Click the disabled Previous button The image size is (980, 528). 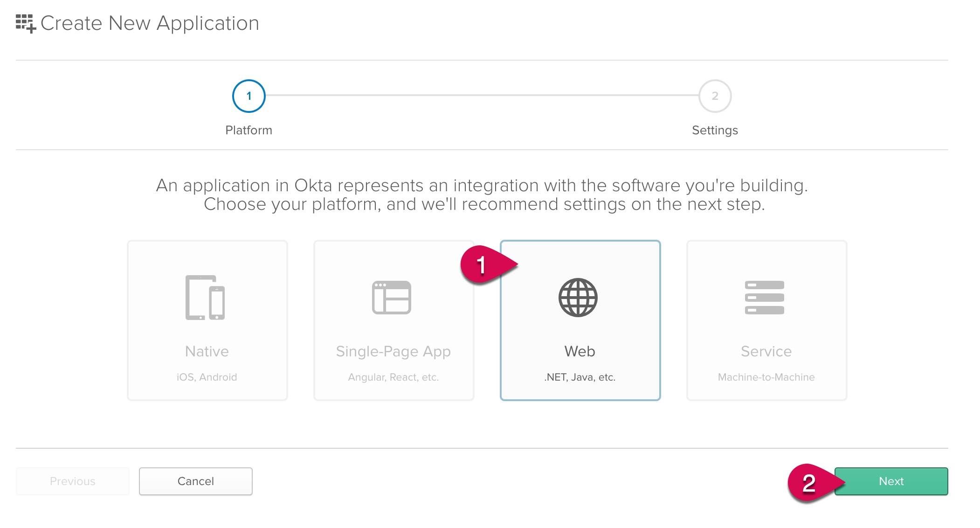click(73, 481)
